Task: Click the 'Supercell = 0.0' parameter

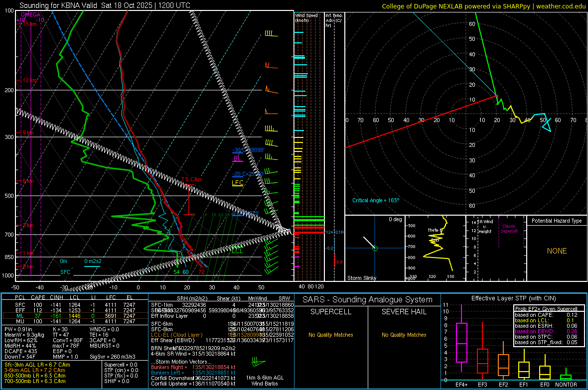Action: click(121, 365)
